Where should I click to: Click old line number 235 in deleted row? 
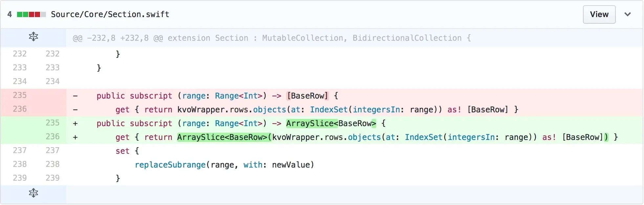click(x=20, y=95)
